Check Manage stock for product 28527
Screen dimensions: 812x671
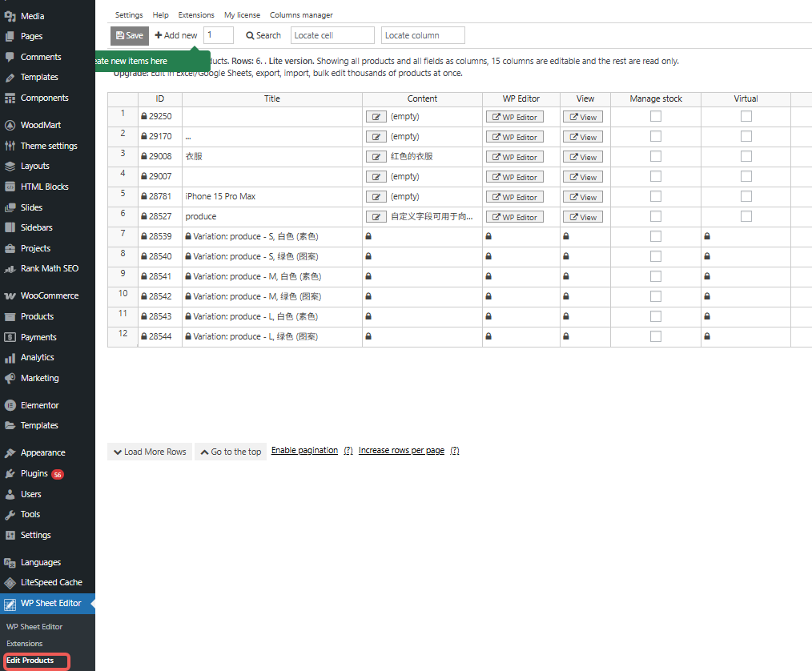pyautogui.click(x=655, y=216)
